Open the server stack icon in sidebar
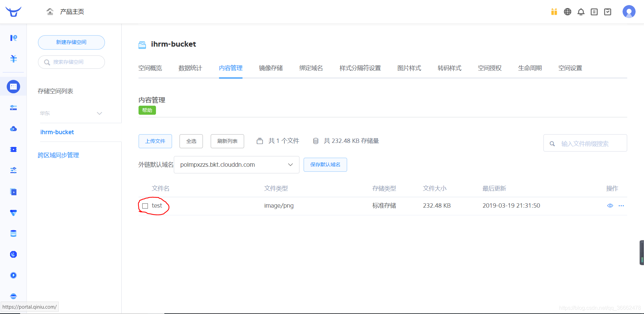644x314 pixels. pos(13,108)
